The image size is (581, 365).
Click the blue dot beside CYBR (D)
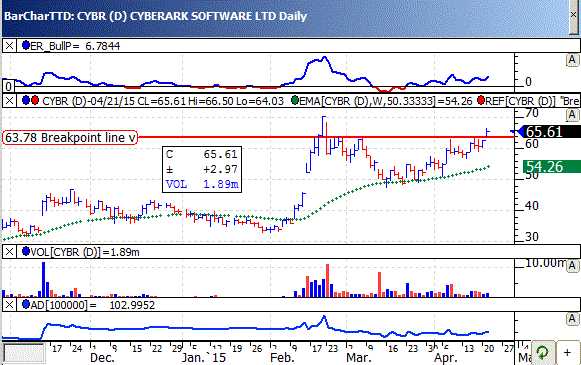[26, 100]
